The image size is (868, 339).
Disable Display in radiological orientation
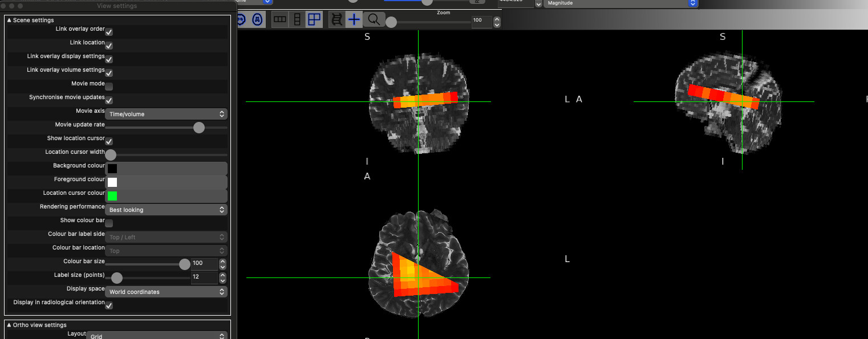(109, 305)
